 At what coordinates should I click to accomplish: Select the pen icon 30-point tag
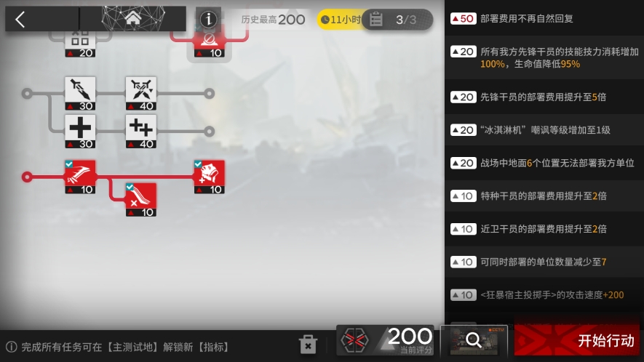click(x=80, y=94)
